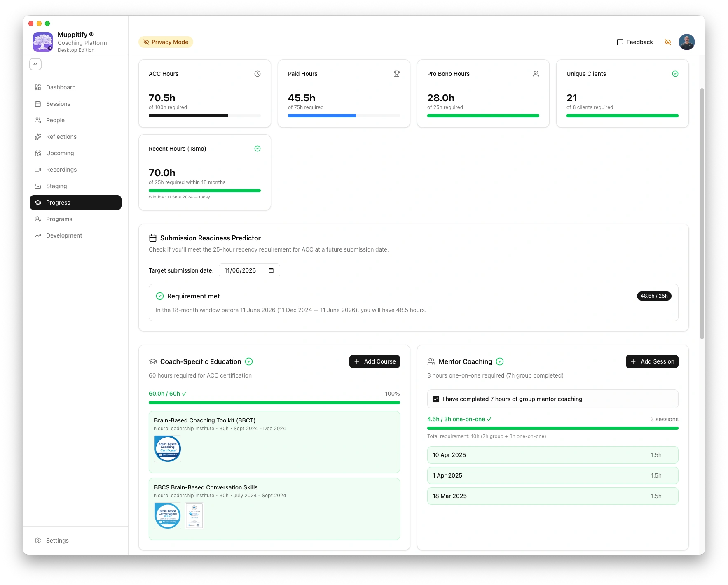Open the Brain-Based Coaching Certificate badge
Screen dimensions: 728x585
point(167,448)
